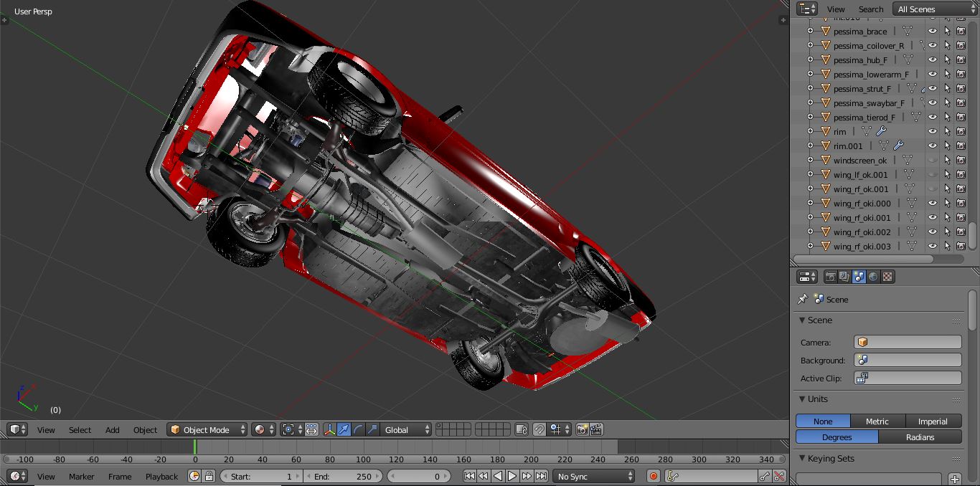Image resolution: width=980 pixels, height=486 pixels.
Task: Open the Marker menu in timeline
Action: [x=81, y=477]
